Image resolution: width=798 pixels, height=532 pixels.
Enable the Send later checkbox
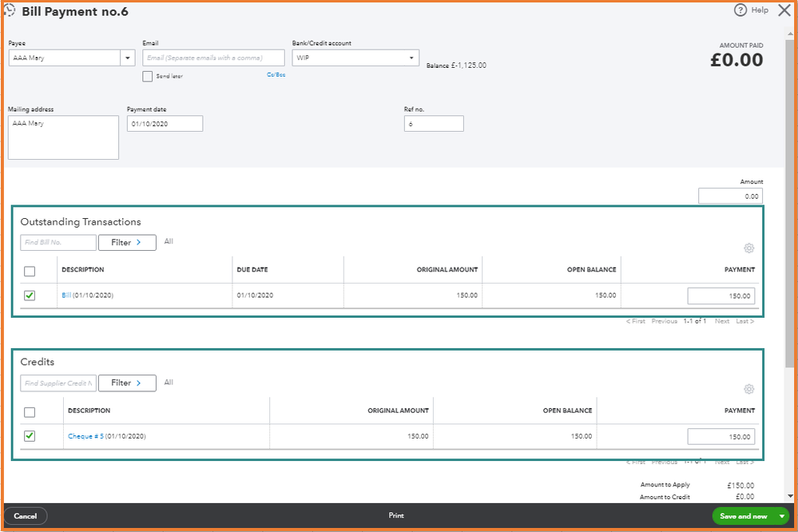pos(147,76)
